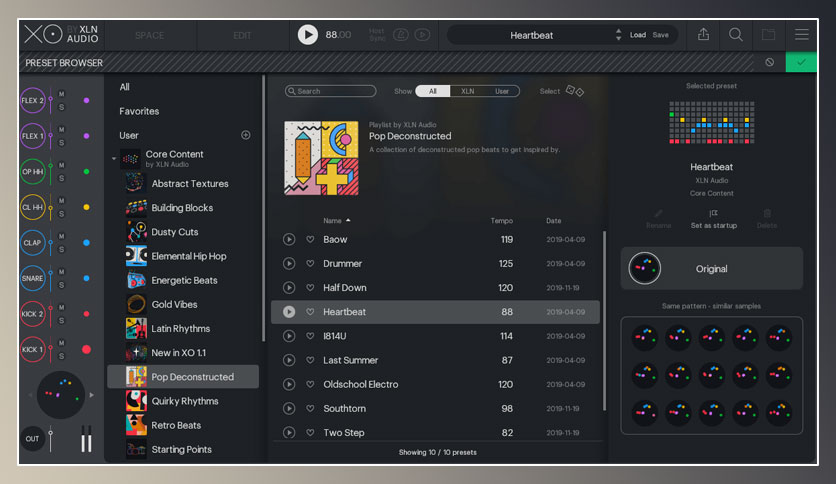Adjust the OUT volume slider

51,439
